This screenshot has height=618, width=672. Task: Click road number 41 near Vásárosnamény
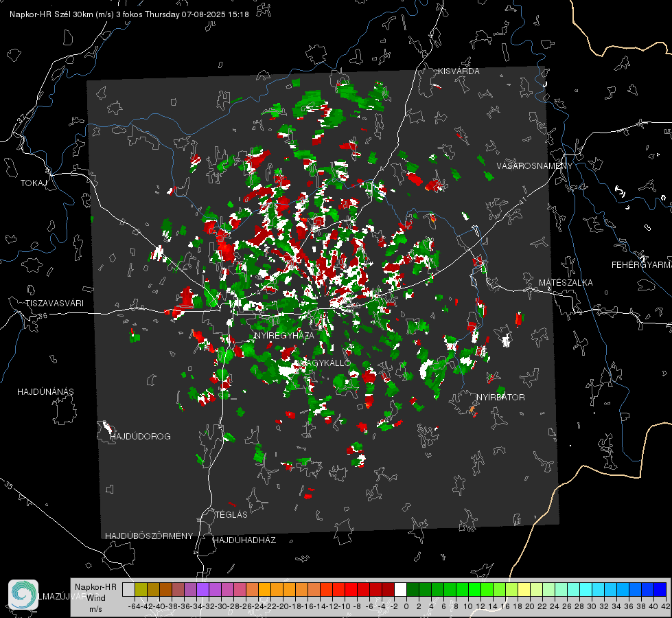coord(522,201)
